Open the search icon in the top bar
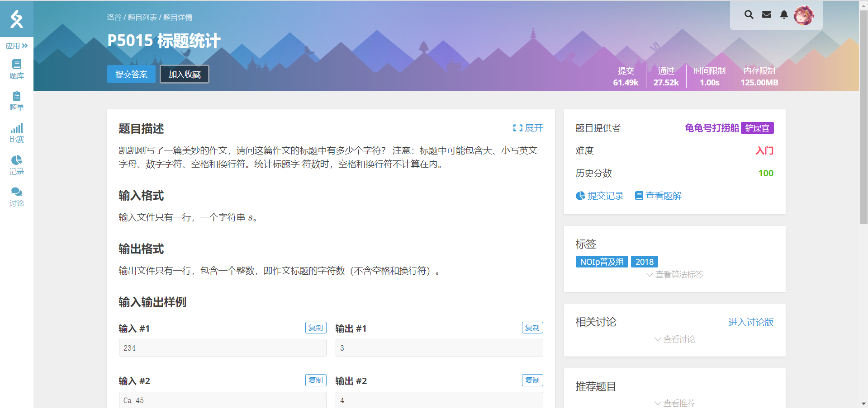The width and height of the screenshot is (868, 408). [749, 14]
